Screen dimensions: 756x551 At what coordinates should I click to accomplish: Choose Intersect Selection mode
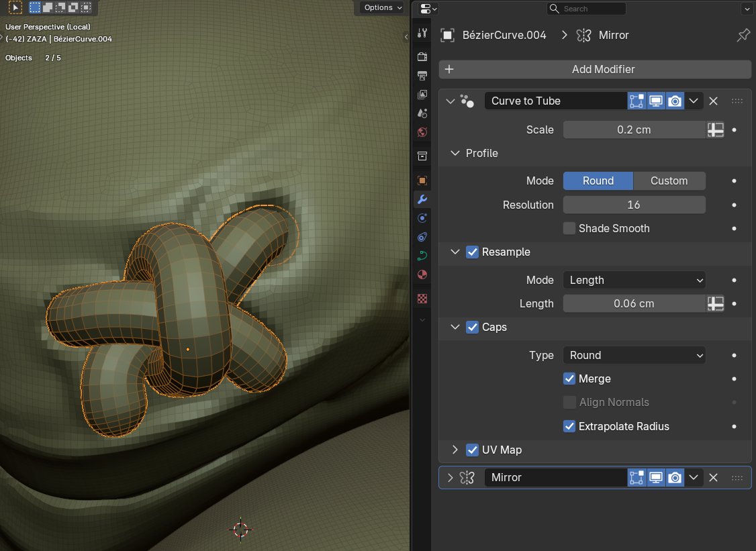86,7
